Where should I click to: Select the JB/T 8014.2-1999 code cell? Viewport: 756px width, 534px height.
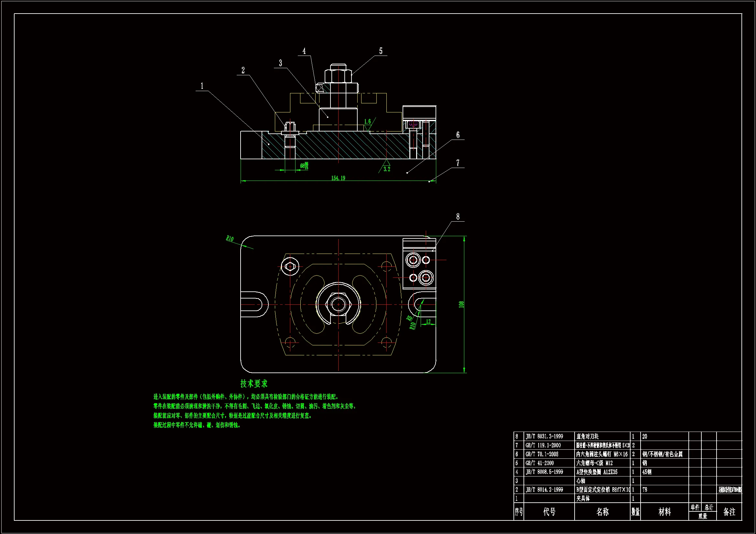[544, 490]
